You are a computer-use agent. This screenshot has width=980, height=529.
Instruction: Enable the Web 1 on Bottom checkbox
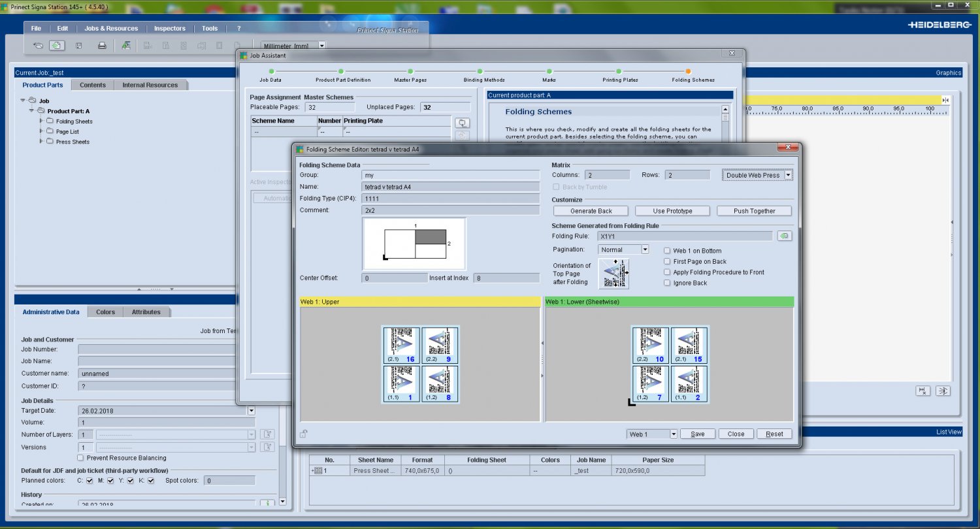(x=667, y=251)
